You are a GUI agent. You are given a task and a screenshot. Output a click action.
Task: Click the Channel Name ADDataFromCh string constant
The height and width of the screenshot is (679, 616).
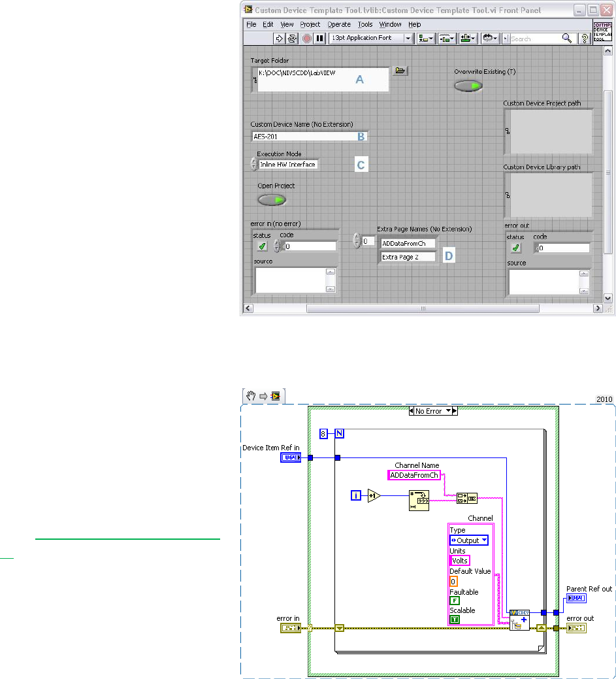pos(414,475)
